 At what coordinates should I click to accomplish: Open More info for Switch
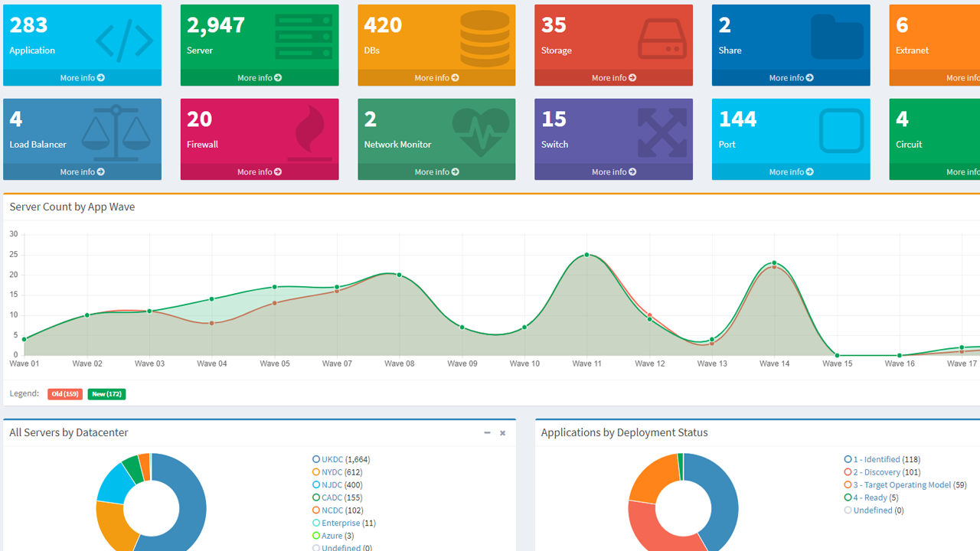(614, 172)
